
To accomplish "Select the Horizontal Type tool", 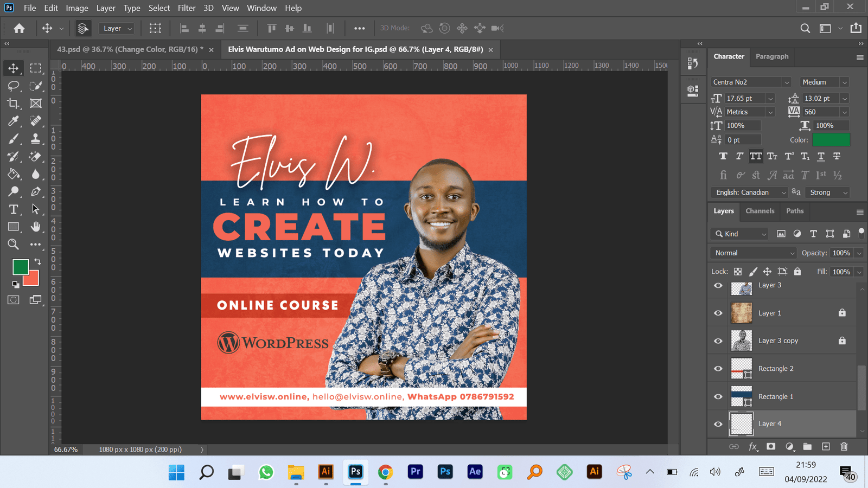I will point(14,209).
